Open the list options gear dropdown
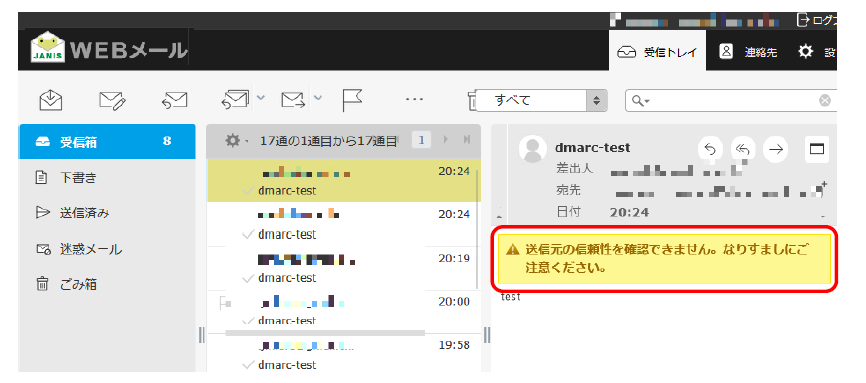866x383 pixels. coord(237,140)
